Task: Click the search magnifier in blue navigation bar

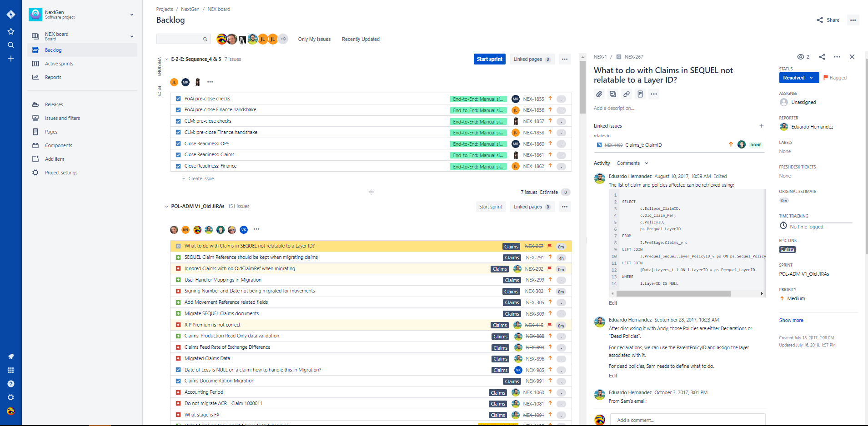Action: [11, 45]
